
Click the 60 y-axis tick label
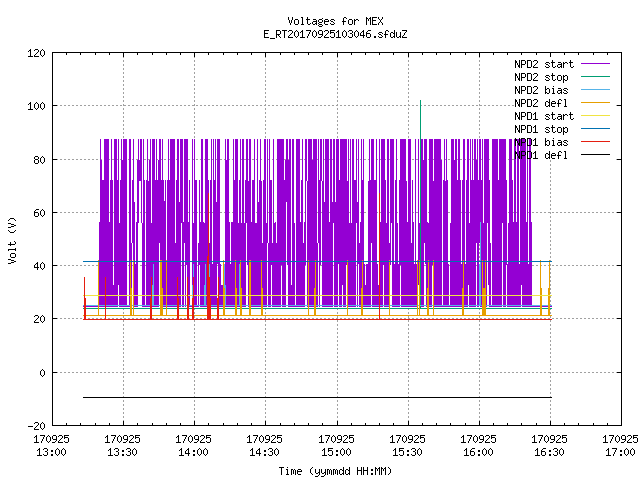39,213
